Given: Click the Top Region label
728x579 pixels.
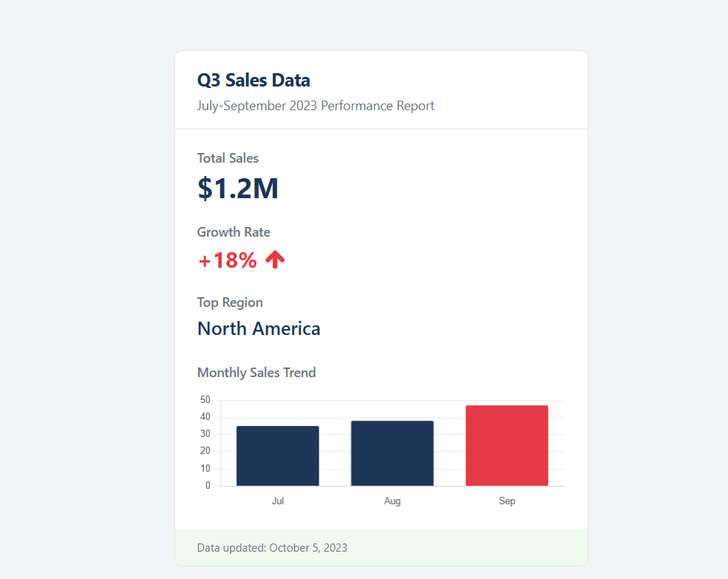Looking at the screenshot, I should coord(230,302).
